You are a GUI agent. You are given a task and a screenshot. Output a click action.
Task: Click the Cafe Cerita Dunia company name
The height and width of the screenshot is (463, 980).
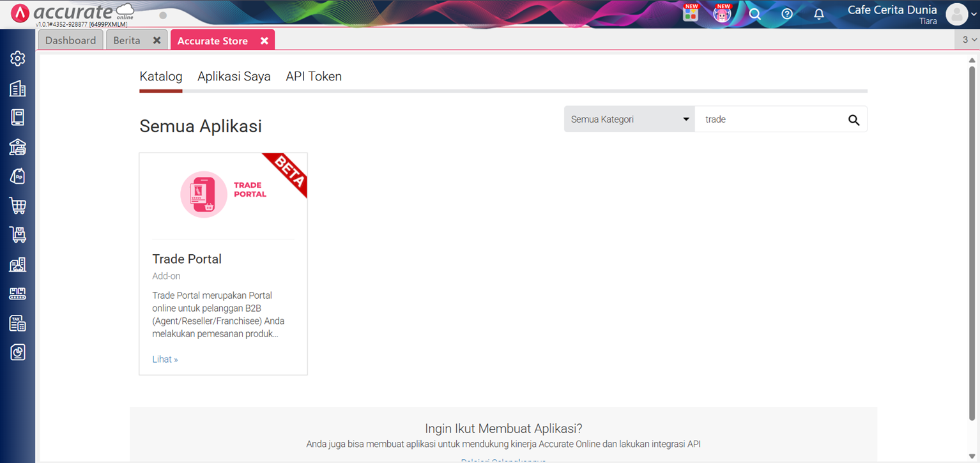point(892,10)
